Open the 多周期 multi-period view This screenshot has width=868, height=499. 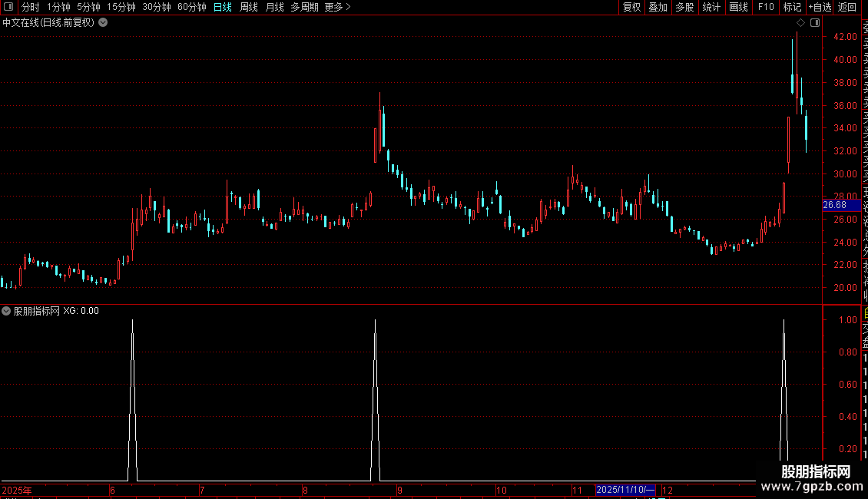tap(304, 7)
